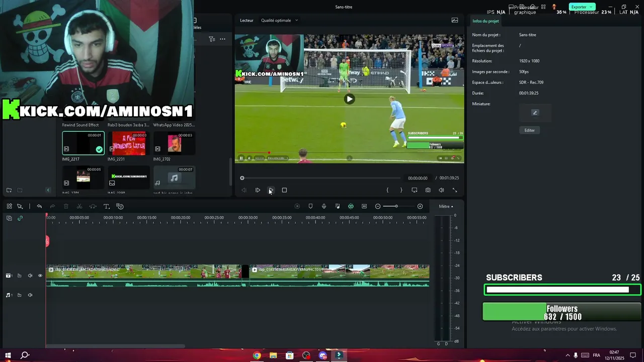Open the multi-tool grid icon at timeline left
The image size is (644, 362).
click(x=9, y=206)
